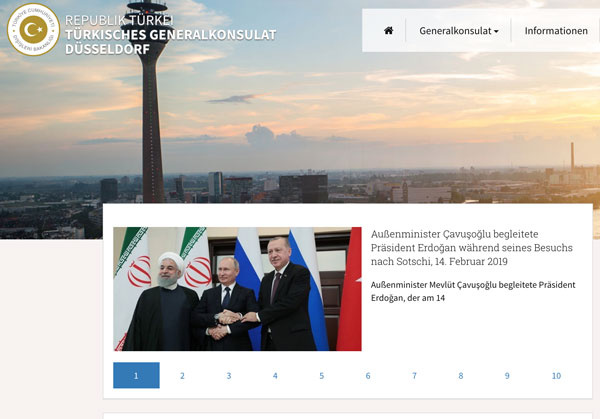Show news slide 5

(x=322, y=375)
